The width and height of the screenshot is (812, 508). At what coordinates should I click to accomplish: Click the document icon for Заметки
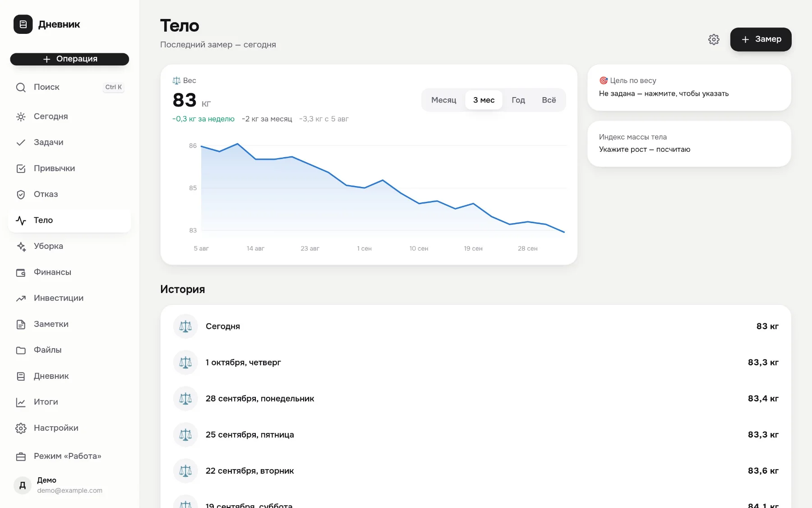click(21, 324)
